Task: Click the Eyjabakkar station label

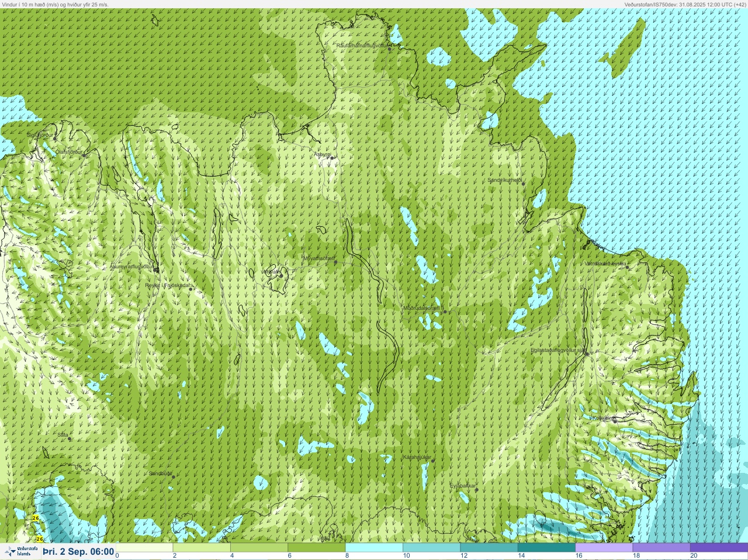Action: click(463, 486)
